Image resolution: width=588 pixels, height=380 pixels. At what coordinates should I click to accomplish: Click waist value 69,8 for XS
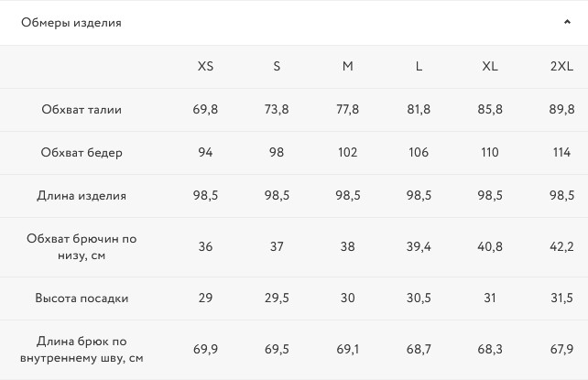click(x=205, y=110)
